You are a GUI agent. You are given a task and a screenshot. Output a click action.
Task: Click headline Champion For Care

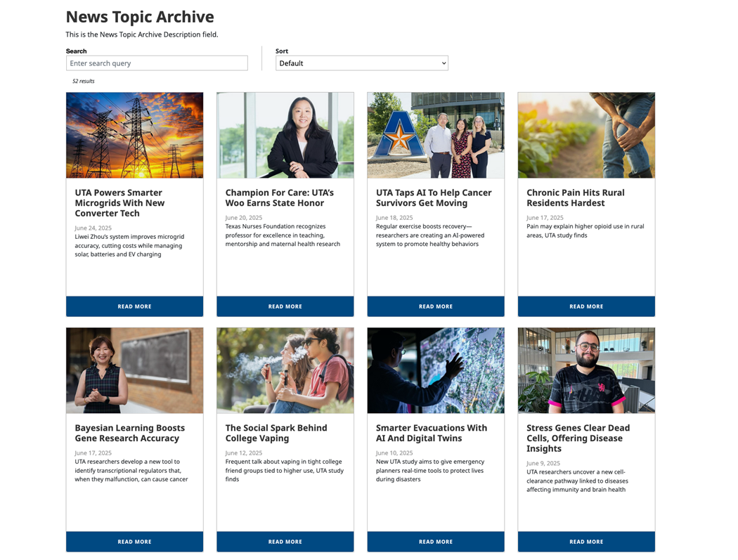point(280,197)
